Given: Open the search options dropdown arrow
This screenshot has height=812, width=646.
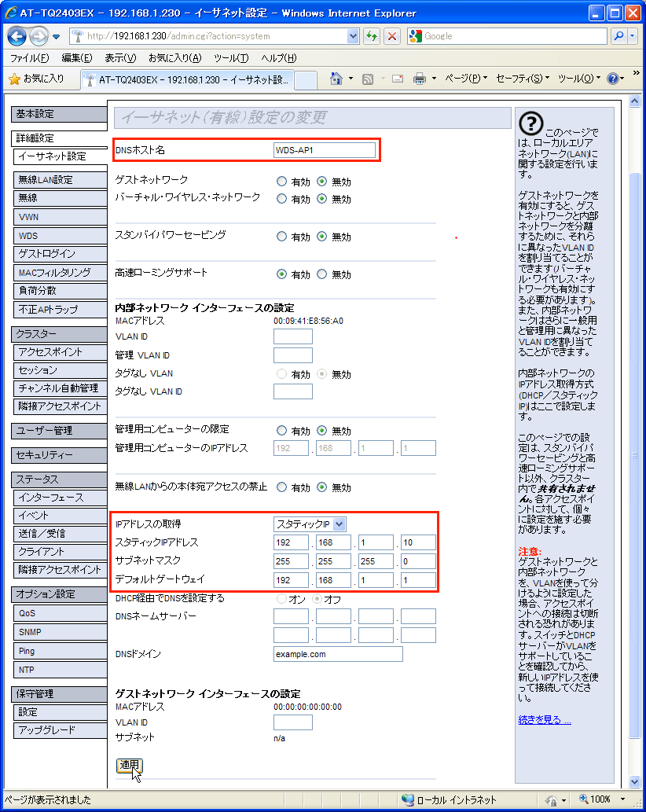Looking at the screenshot, I should pyautogui.click(x=632, y=36).
